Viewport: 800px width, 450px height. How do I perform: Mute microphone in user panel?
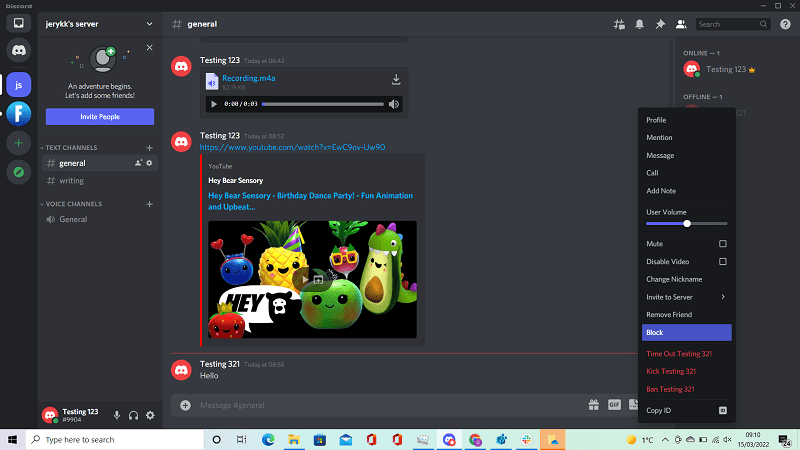pos(117,415)
